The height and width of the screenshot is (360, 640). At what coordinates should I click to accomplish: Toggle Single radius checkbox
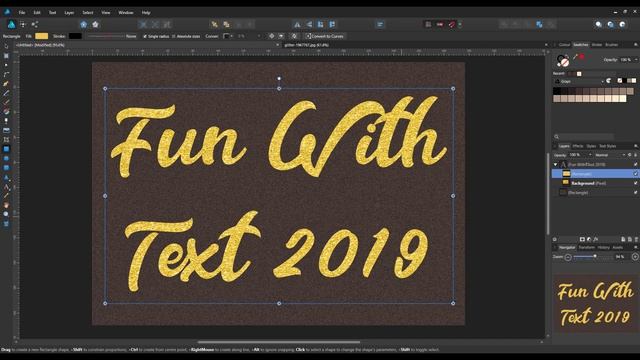[x=144, y=36]
